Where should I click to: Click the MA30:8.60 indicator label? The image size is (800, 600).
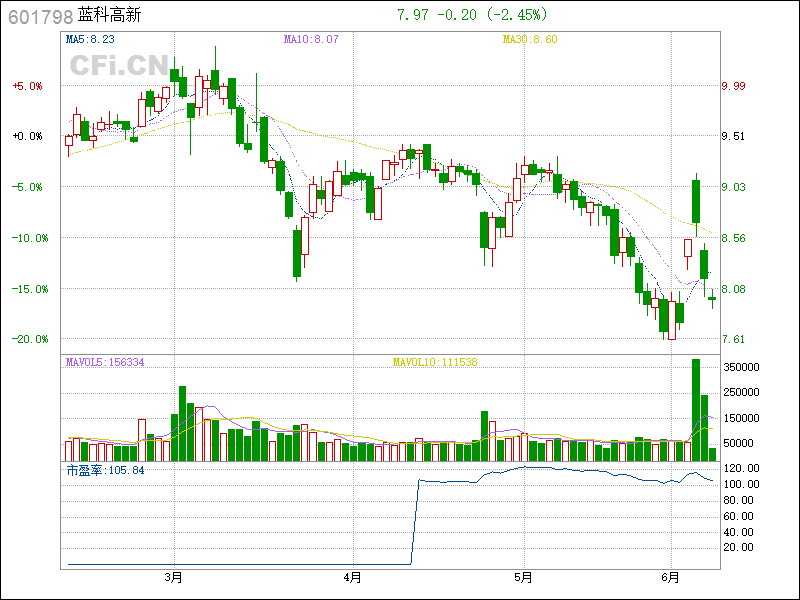click(x=530, y=39)
